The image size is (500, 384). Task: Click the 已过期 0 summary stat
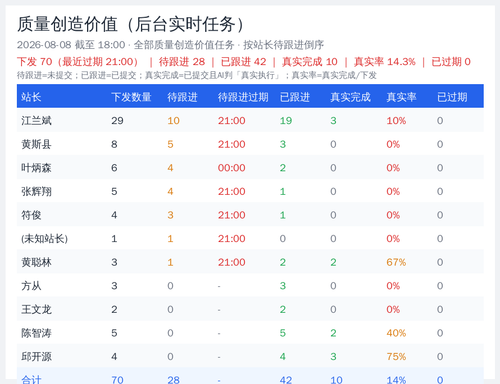[x=451, y=62]
